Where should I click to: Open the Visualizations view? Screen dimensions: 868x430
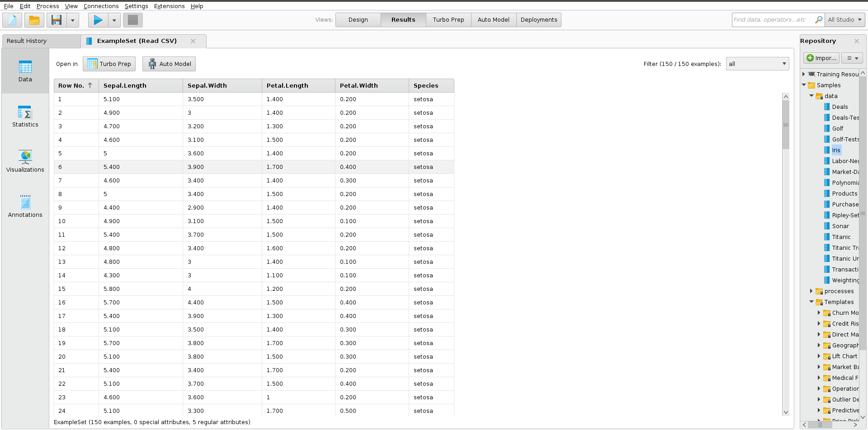click(x=25, y=162)
